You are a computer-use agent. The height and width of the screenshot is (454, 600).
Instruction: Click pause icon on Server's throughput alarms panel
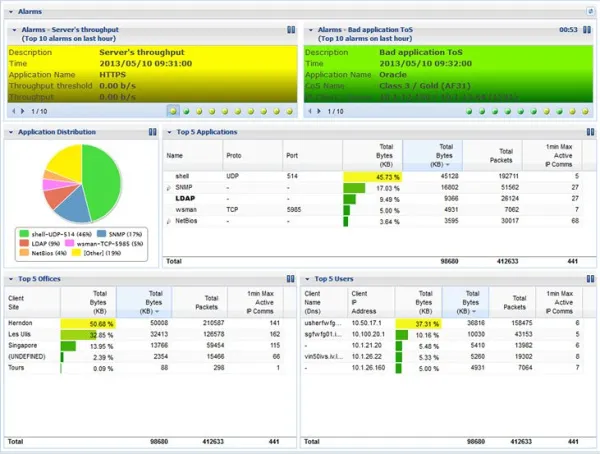pos(291,30)
